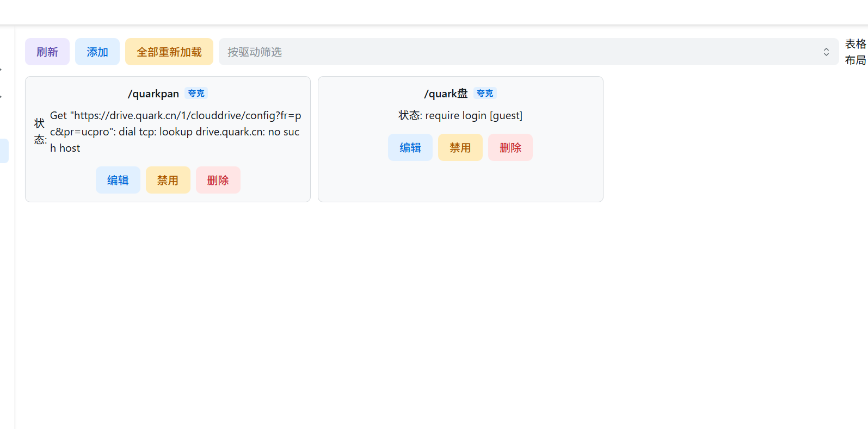868x429 pixels.
Task: Click the 夸克 badge on /quarkpan card
Action: coord(196,93)
